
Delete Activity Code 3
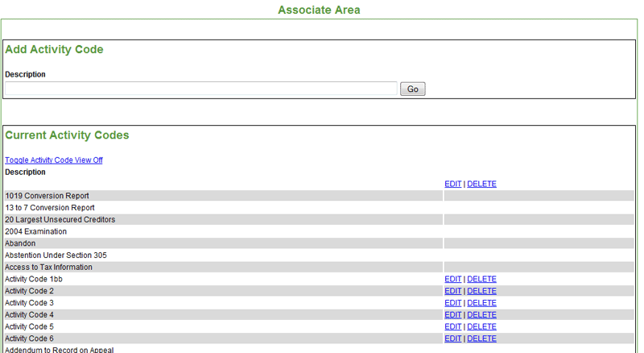pos(481,303)
